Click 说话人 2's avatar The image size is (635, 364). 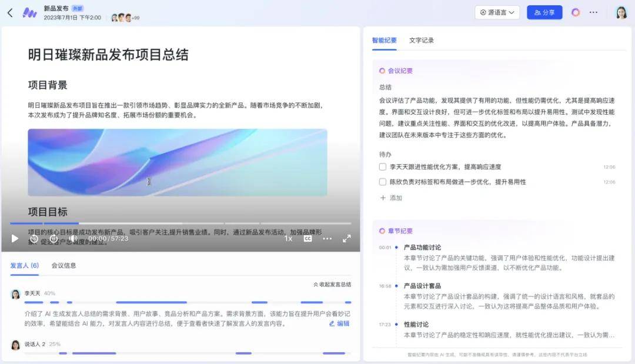pyautogui.click(x=15, y=345)
